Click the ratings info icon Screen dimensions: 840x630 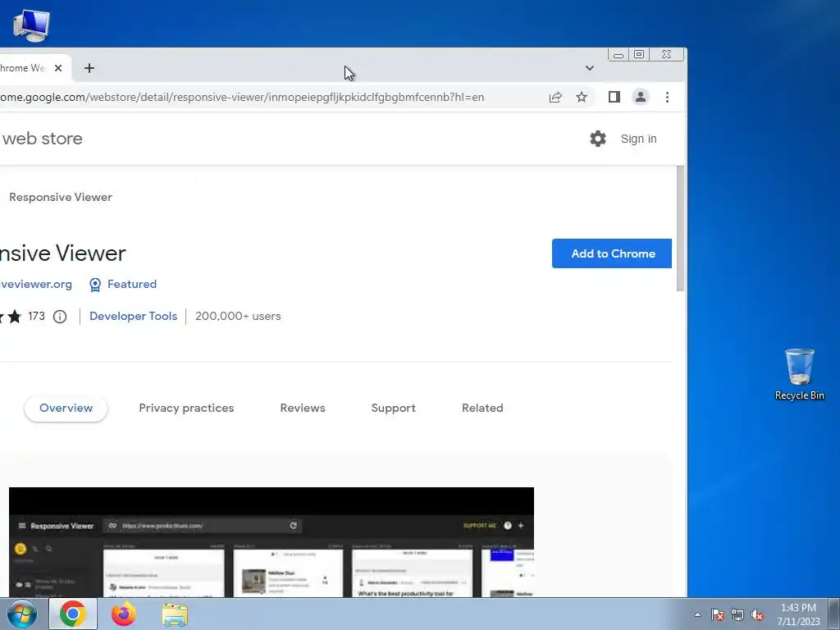(x=60, y=317)
